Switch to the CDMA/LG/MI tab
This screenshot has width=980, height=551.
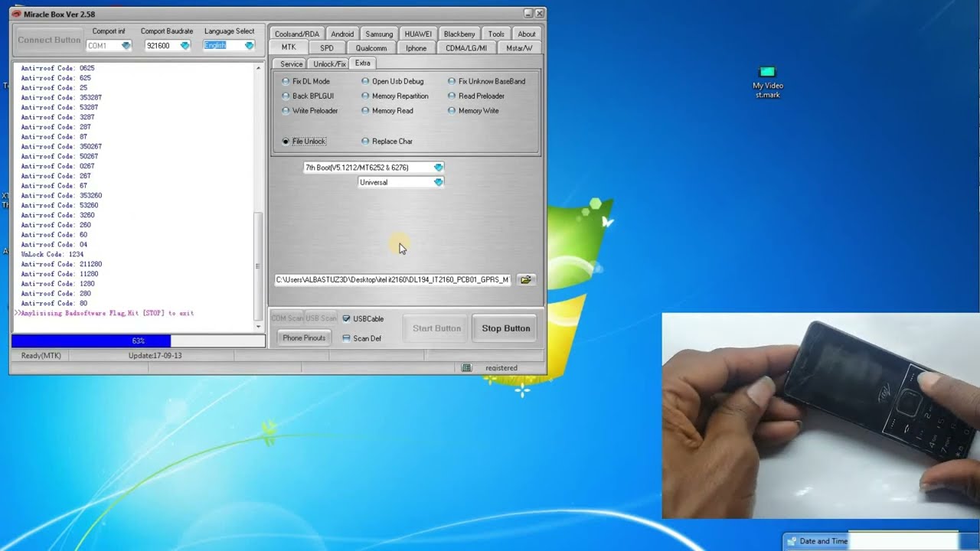point(466,48)
